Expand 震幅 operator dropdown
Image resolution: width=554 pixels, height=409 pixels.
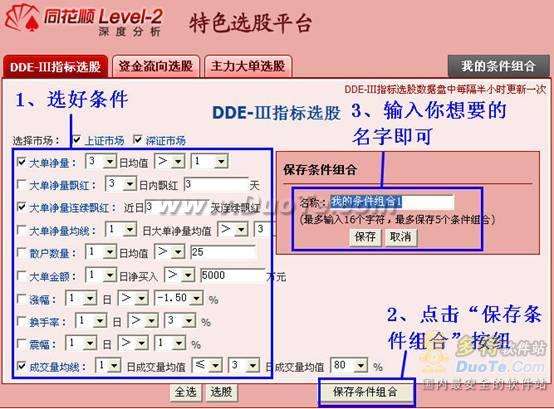133,343
